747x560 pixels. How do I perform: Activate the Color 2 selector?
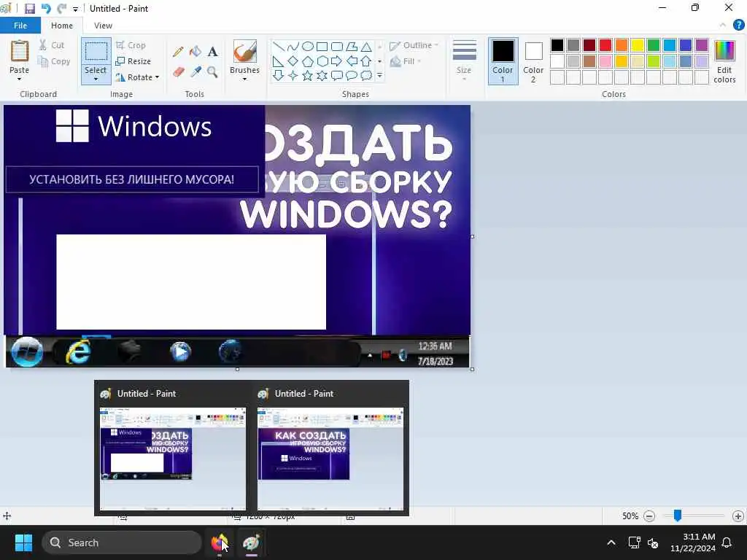pos(533,61)
